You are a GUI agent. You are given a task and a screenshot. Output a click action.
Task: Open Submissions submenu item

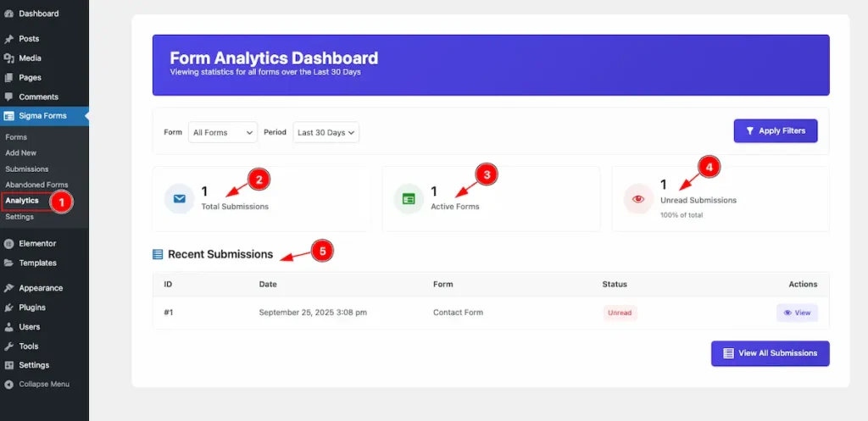pos(26,169)
